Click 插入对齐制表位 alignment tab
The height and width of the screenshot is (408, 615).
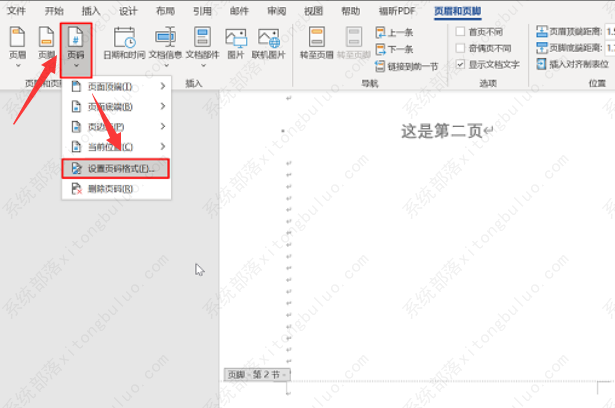click(x=573, y=64)
